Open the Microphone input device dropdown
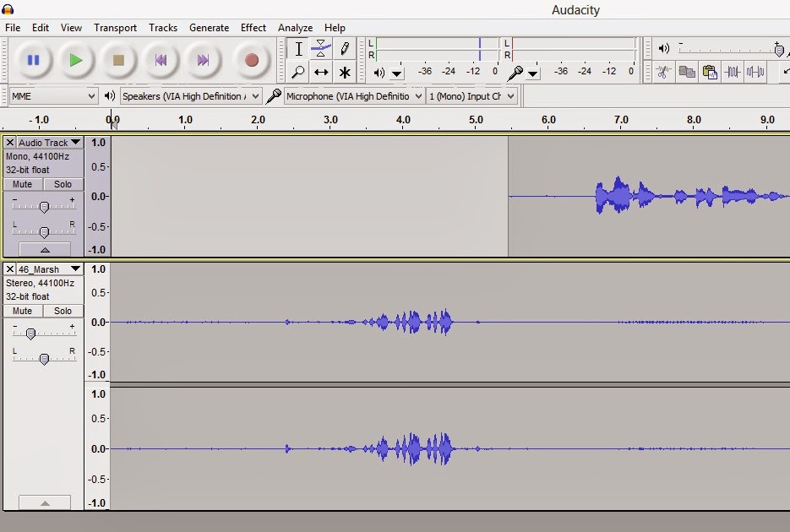The width and height of the screenshot is (790, 532). click(x=354, y=95)
